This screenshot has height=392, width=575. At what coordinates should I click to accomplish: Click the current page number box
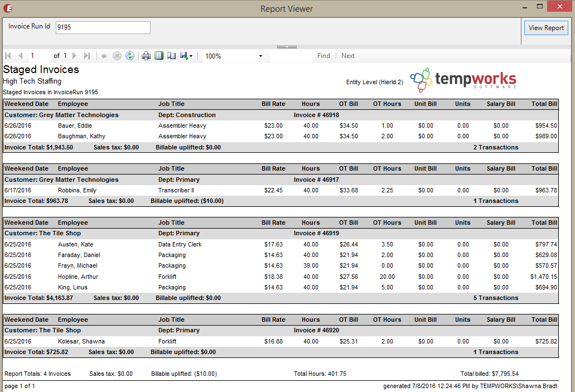click(39, 56)
